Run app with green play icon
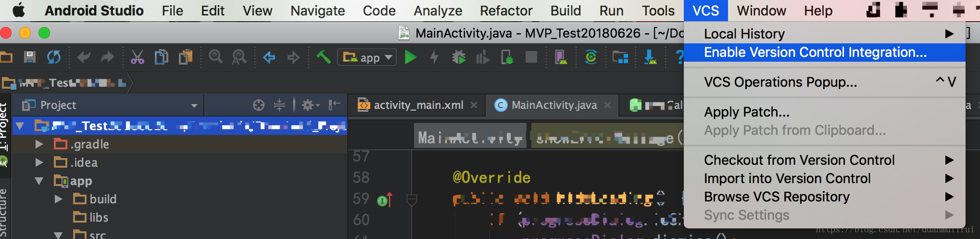The height and width of the screenshot is (239, 980). tap(411, 57)
